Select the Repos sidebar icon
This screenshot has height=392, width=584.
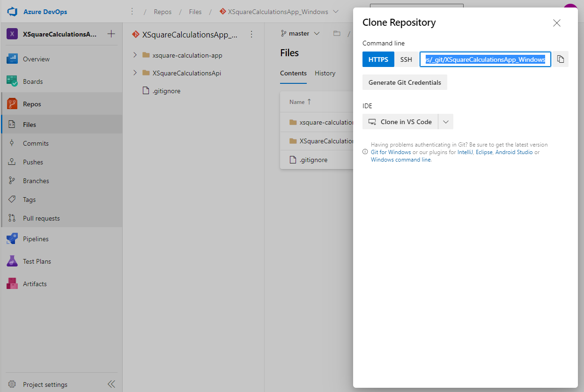pos(12,104)
